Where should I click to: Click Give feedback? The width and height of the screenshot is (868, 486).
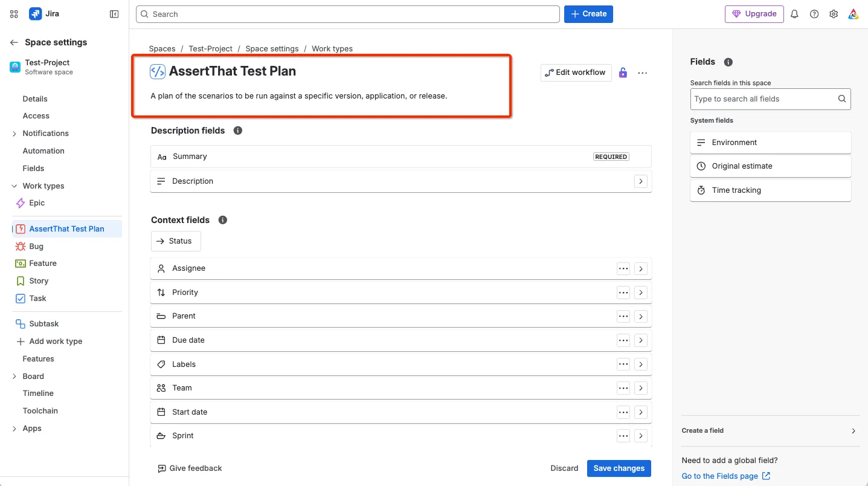point(190,468)
